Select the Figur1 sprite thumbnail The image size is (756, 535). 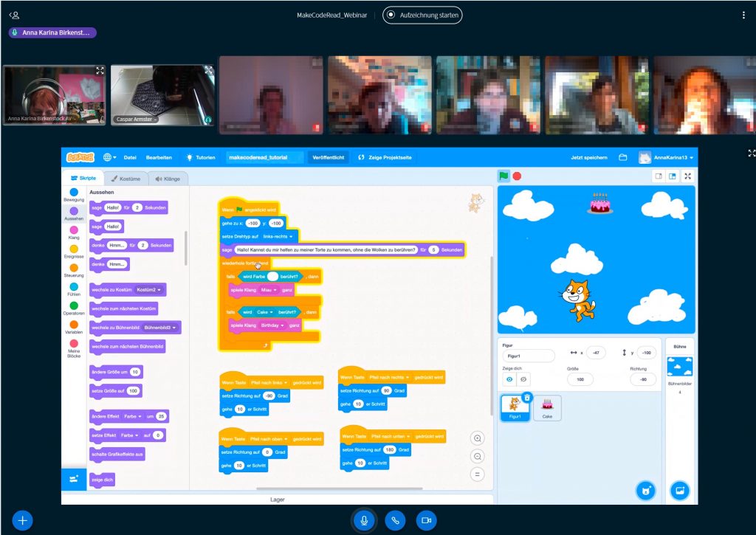point(515,407)
